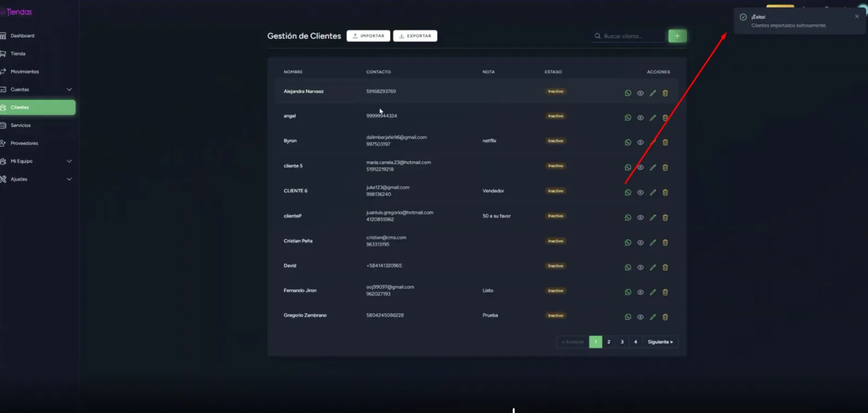
Task: Expand the Cuentas sidebar submenu
Action: (69, 89)
